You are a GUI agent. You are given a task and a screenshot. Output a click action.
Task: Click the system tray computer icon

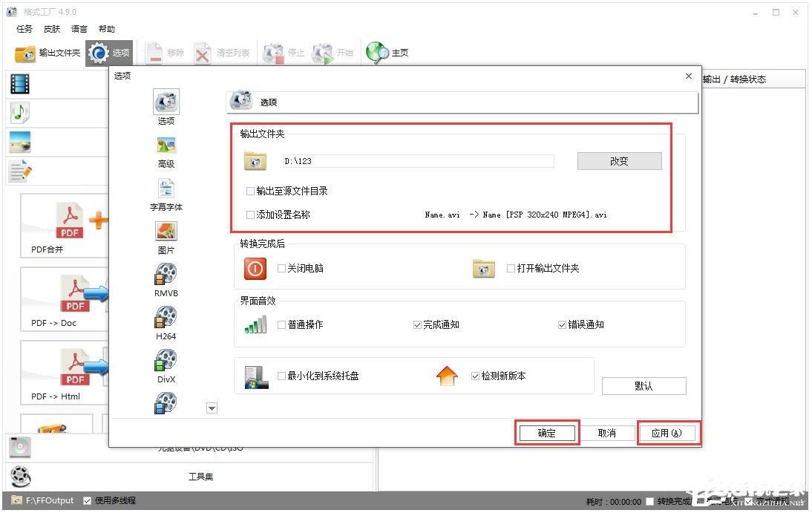pos(256,377)
